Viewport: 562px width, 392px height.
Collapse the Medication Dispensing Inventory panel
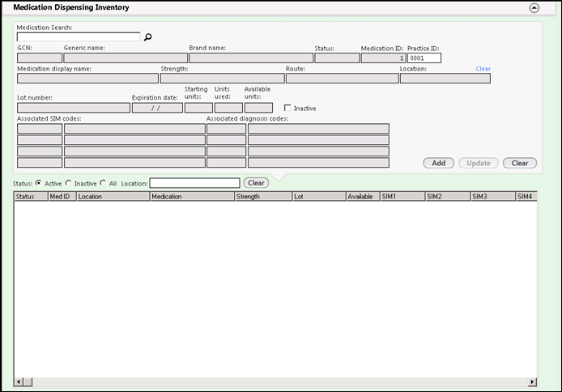pos(534,8)
